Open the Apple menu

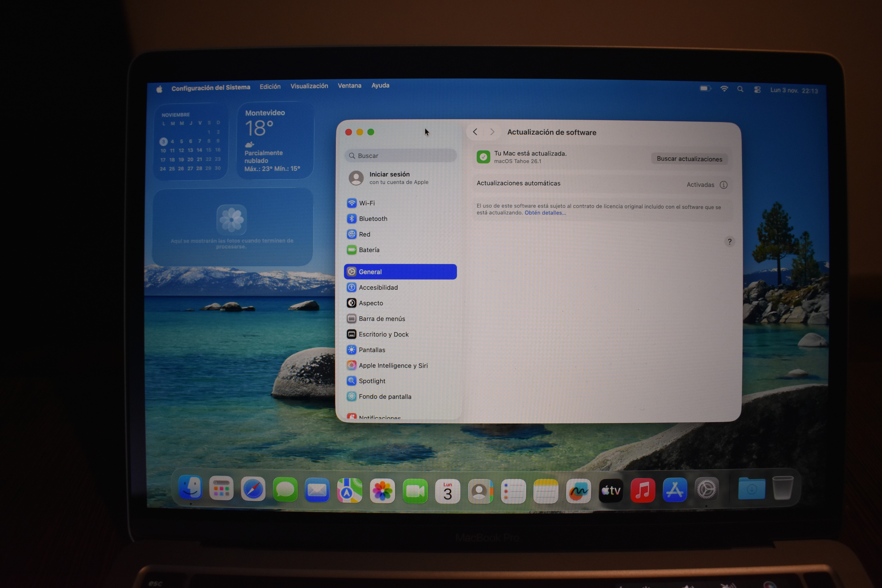pyautogui.click(x=159, y=89)
